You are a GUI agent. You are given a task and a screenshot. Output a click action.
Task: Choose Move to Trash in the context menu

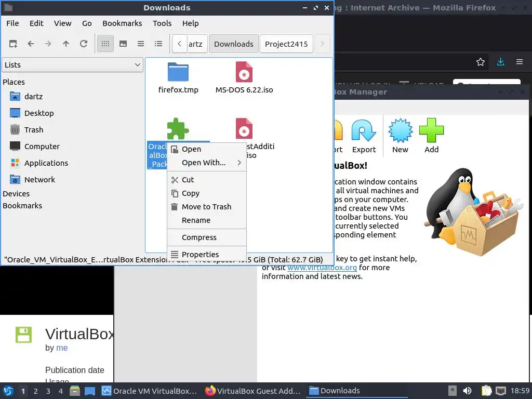point(207,207)
